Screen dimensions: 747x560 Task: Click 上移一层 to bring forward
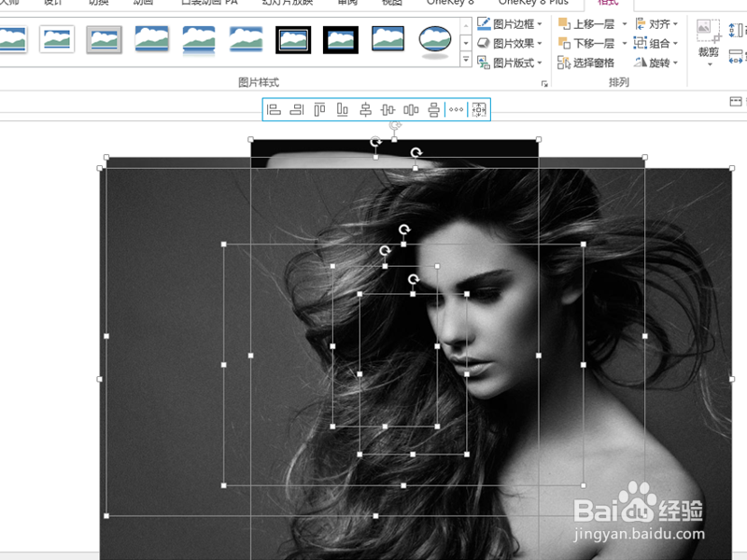[586, 24]
